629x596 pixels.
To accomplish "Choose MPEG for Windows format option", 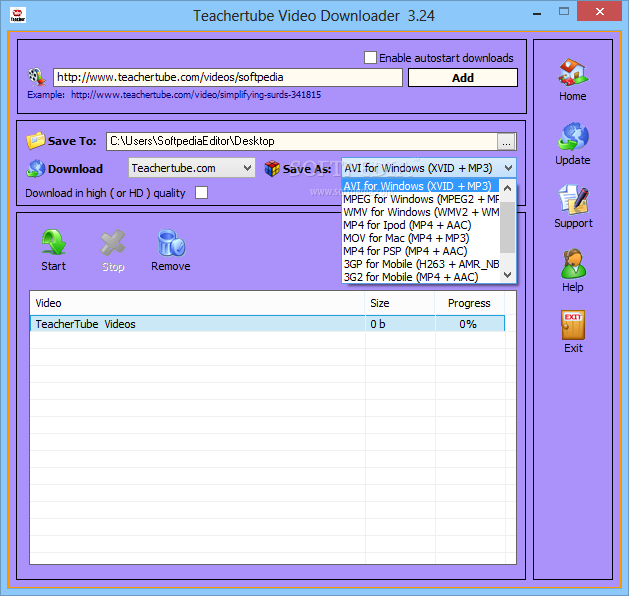I will click(420, 199).
